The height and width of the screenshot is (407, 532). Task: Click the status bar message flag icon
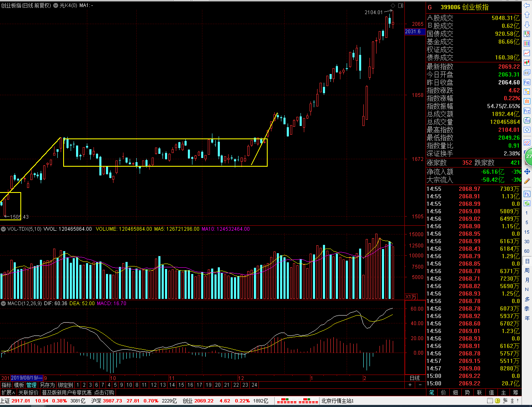pyautogui.click(x=505, y=401)
